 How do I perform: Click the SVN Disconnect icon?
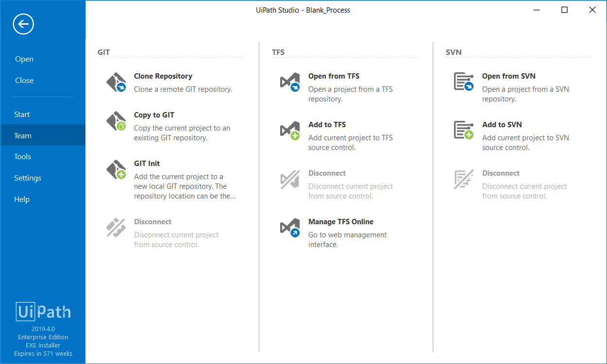click(x=463, y=179)
